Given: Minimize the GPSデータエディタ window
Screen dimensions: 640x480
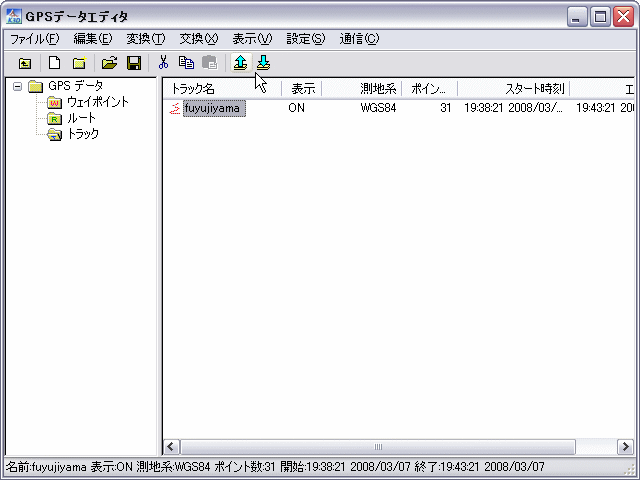Looking at the screenshot, I should pos(577,17).
